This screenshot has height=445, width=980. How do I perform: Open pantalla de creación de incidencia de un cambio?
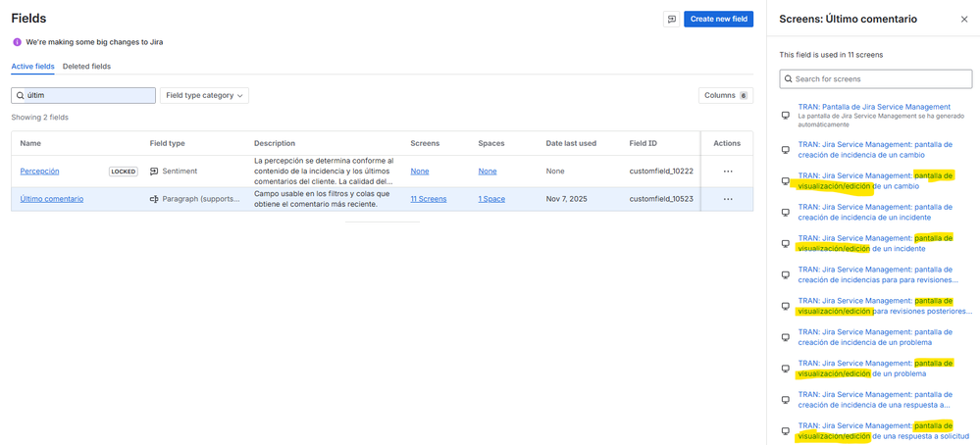pyautogui.click(x=875, y=149)
